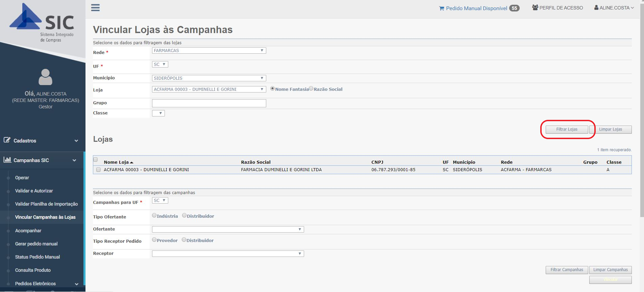Screen dimensions: 644x292
Task: Click the user icon beside ALINE.COSTA
Action: coord(596,7)
